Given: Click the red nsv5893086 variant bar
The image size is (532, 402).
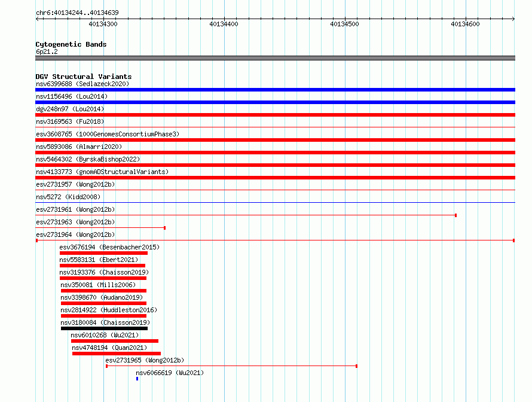Looking at the screenshot, I should tap(275, 153).
